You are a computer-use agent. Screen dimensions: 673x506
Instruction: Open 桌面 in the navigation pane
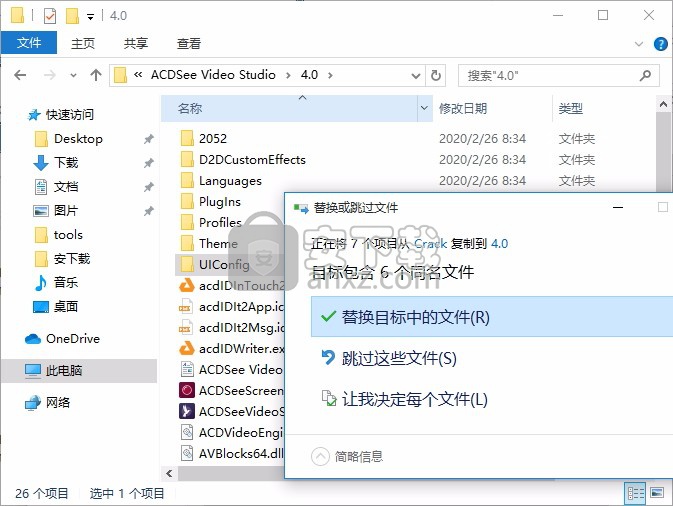(66, 306)
